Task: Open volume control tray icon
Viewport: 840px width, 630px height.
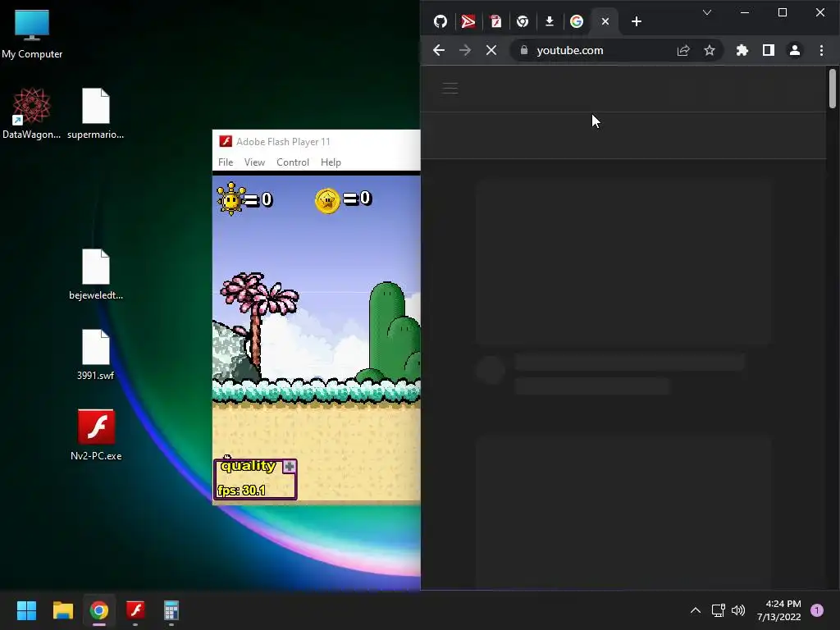Action: (x=738, y=610)
